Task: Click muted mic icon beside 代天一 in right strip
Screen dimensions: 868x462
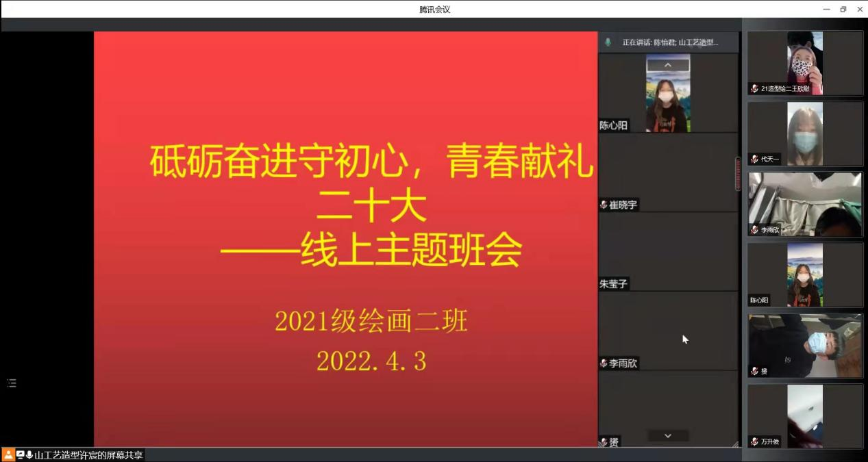Action: [x=754, y=159]
